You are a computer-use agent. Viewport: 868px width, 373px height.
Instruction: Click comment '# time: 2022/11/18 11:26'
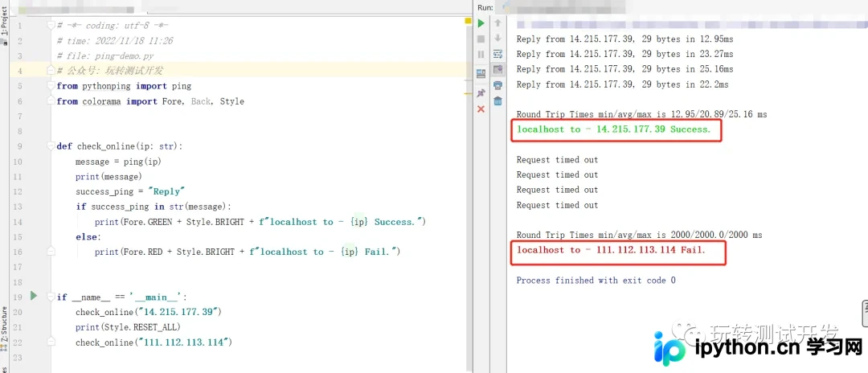click(115, 40)
